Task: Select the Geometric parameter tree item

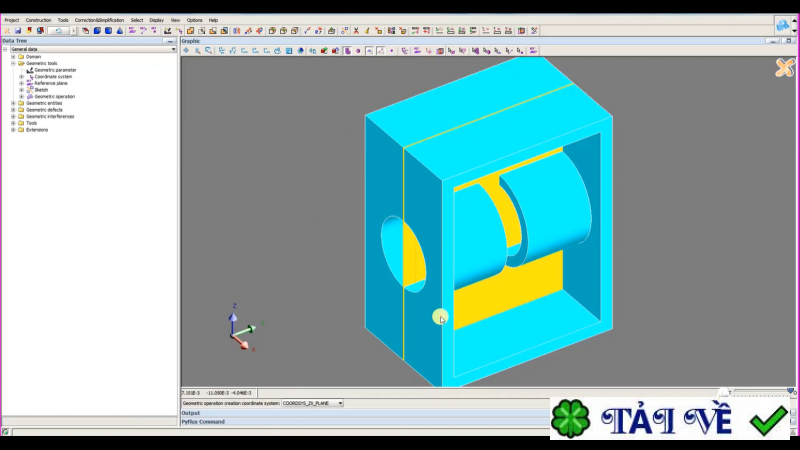Action: [x=55, y=70]
